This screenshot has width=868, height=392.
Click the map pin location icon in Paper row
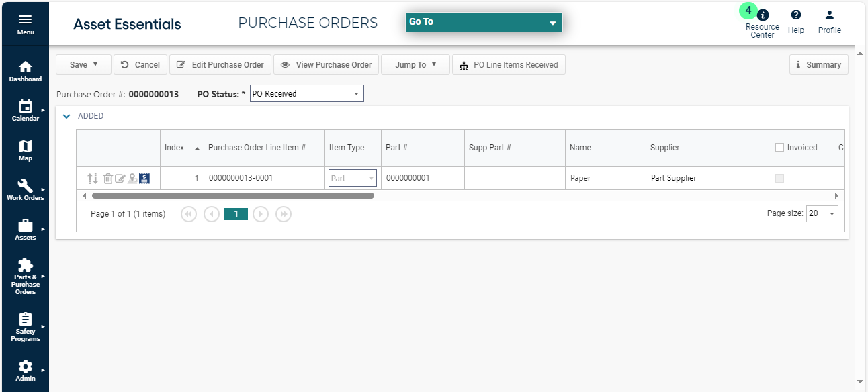(x=132, y=179)
